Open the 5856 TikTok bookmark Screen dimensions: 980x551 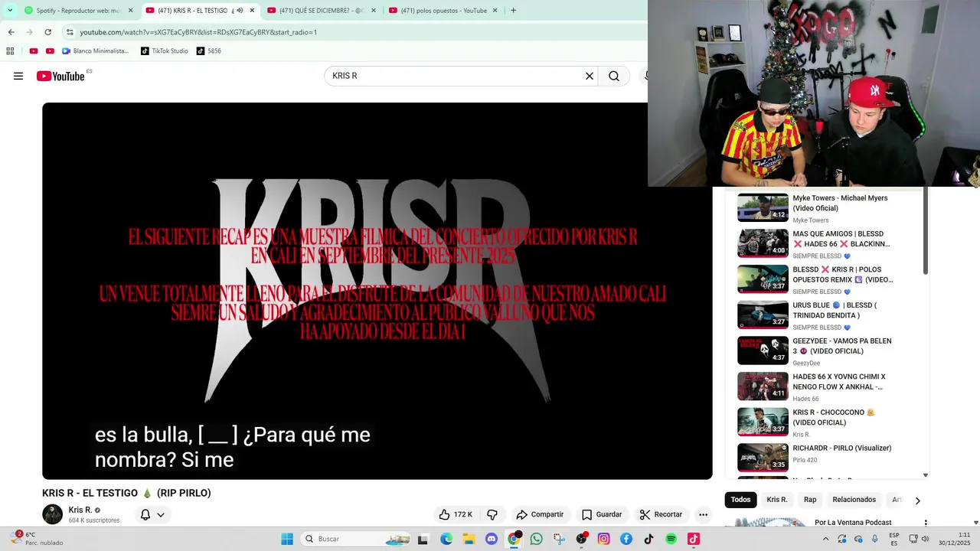pos(209,51)
